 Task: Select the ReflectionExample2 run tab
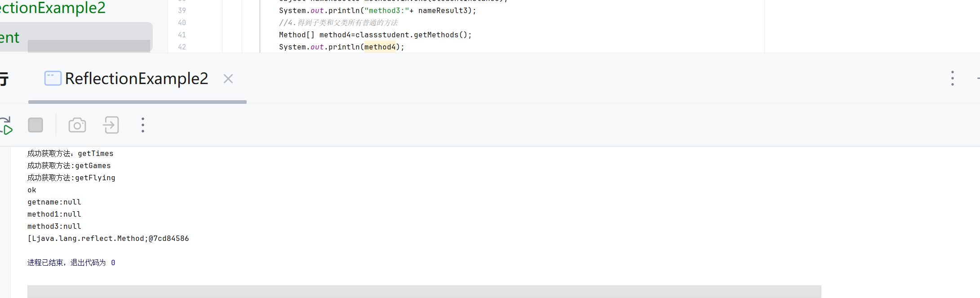point(137,79)
